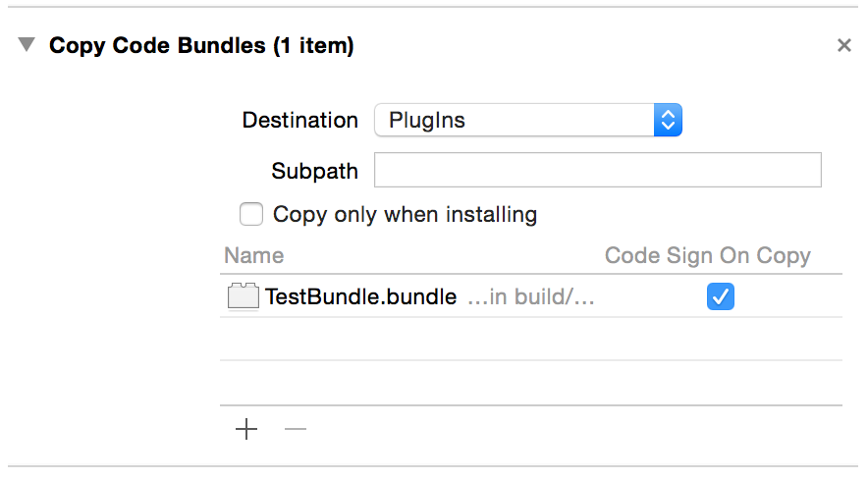The height and width of the screenshot is (479, 868).
Task: Collapse the Copy Code Bundles build phase
Action: pos(26,44)
